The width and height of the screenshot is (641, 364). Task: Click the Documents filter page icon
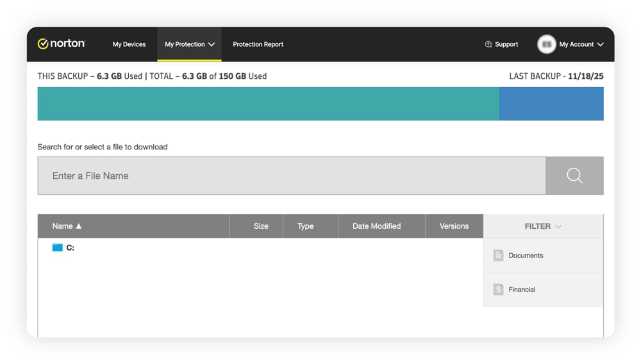(x=498, y=255)
